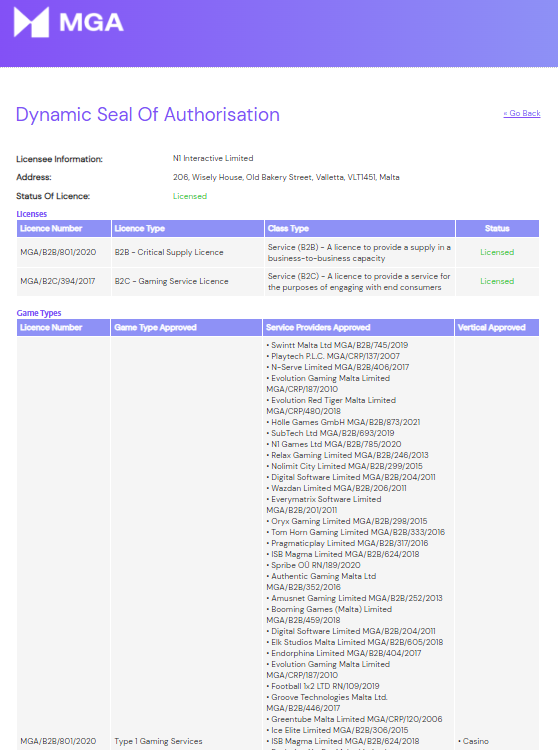Viewport: 558px width, 750px height.
Task: Click Nolimit City Limited provider entry
Action: pyautogui.click(x=344, y=466)
